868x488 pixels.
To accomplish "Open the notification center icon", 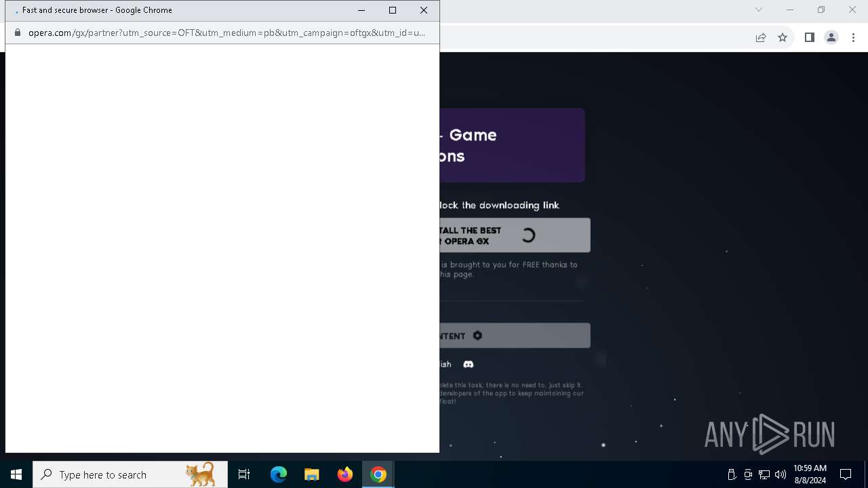I will coord(846,474).
